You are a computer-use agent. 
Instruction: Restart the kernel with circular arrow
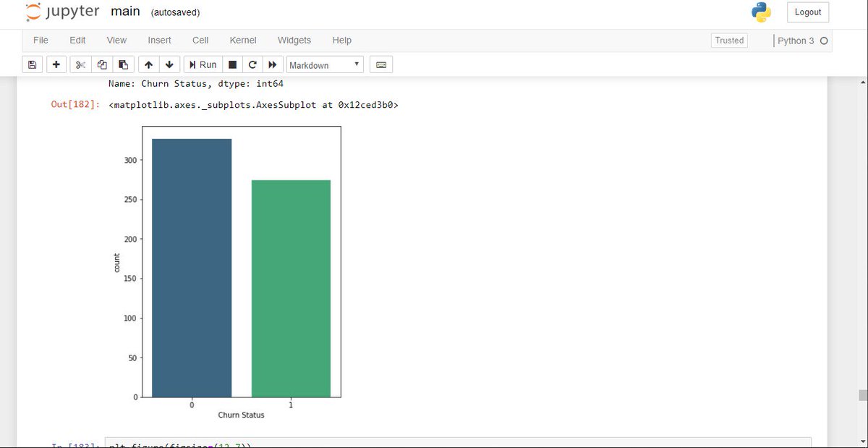click(x=252, y=64)
